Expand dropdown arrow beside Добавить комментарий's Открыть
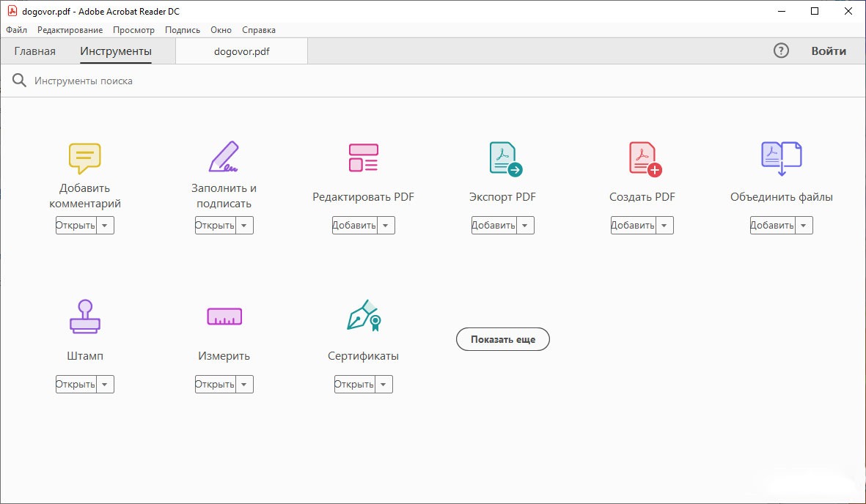 point(105,226)
